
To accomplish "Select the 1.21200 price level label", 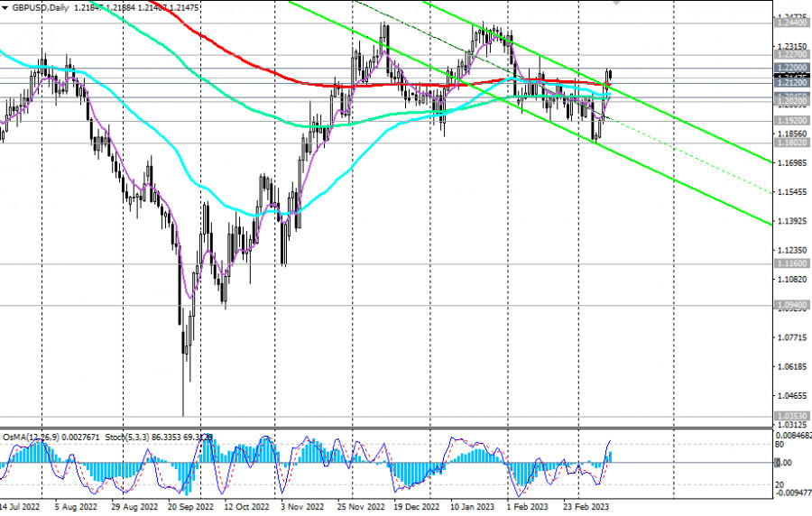I will click(791, 82).
